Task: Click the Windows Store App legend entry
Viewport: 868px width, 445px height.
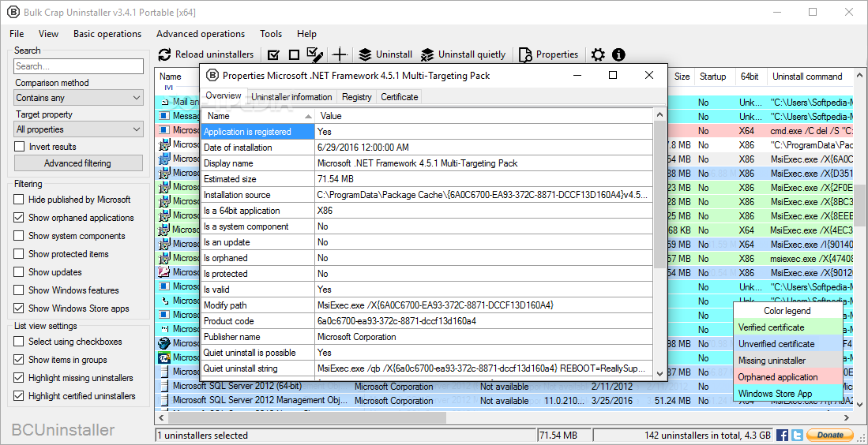Action: [787, 394]
